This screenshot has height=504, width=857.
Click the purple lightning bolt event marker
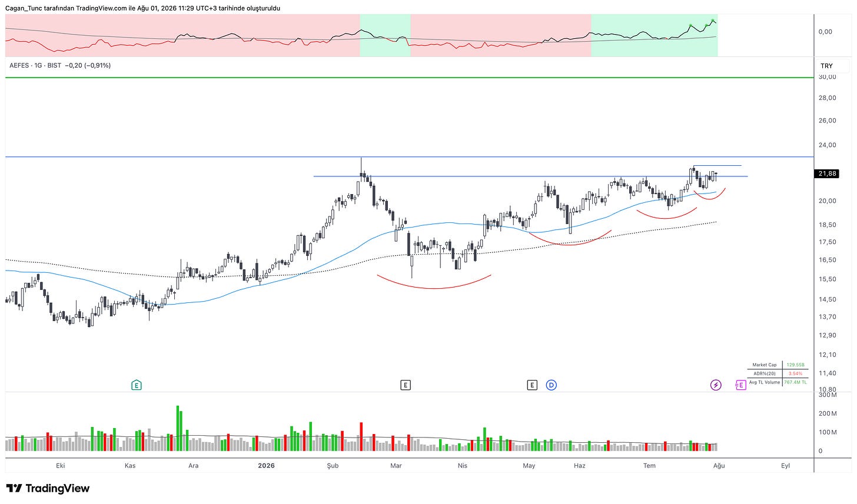click(716, 385)
